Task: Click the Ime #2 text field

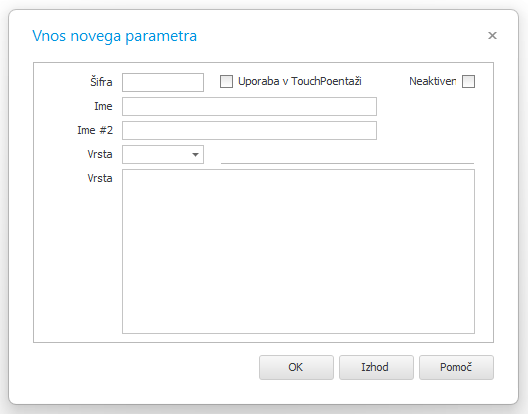Action: 249,130
